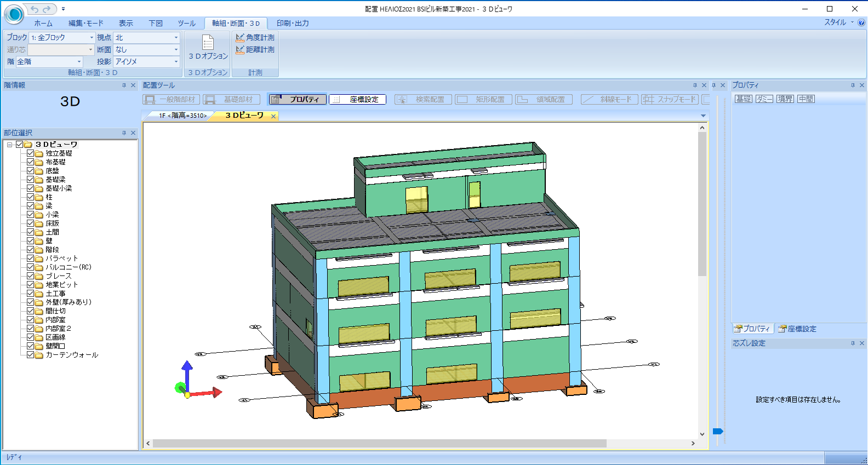
Task: Switch to the 1F <階高=3510> tab
Action: pyautogui.click(x=182, y=116)
